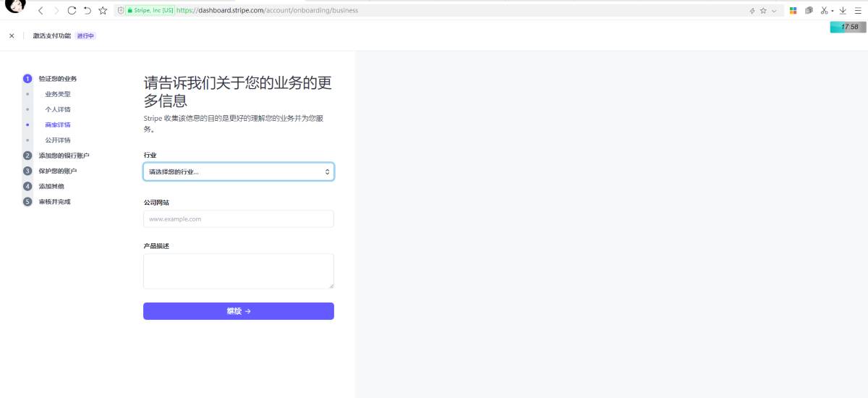Open the browser hamburger menu

(858, 11)
